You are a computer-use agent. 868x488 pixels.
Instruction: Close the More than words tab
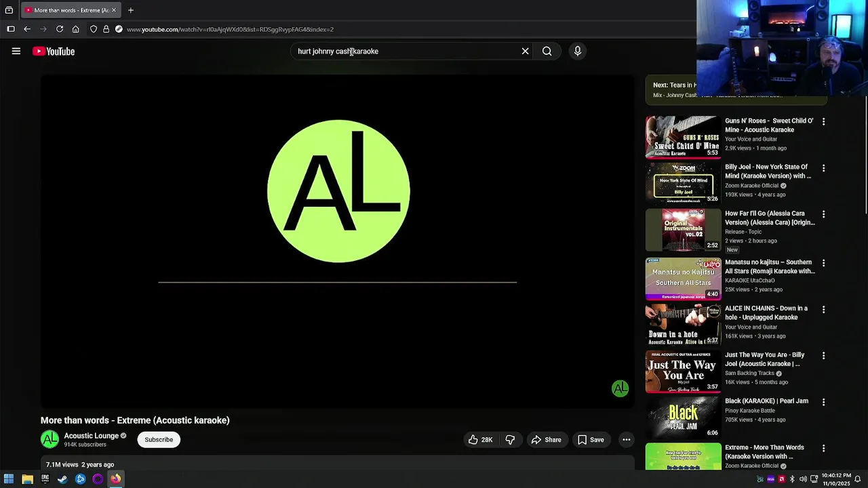(x=114, y=10)
